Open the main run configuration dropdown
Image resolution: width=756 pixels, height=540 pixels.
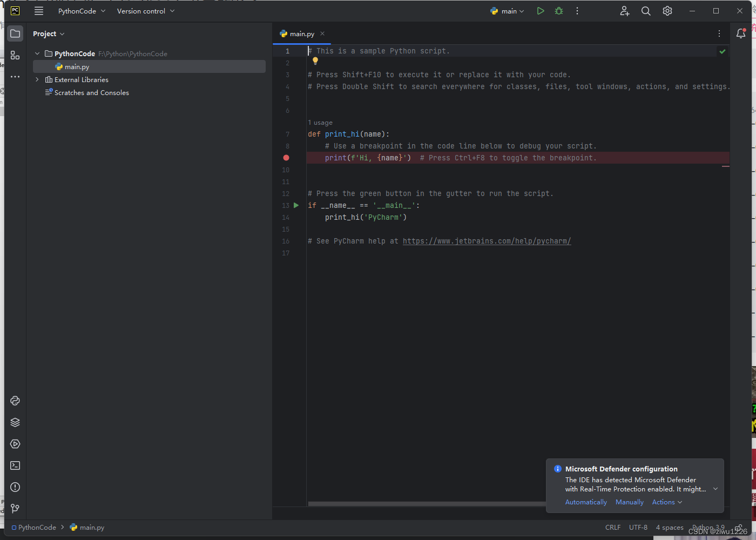pos(507,11)
